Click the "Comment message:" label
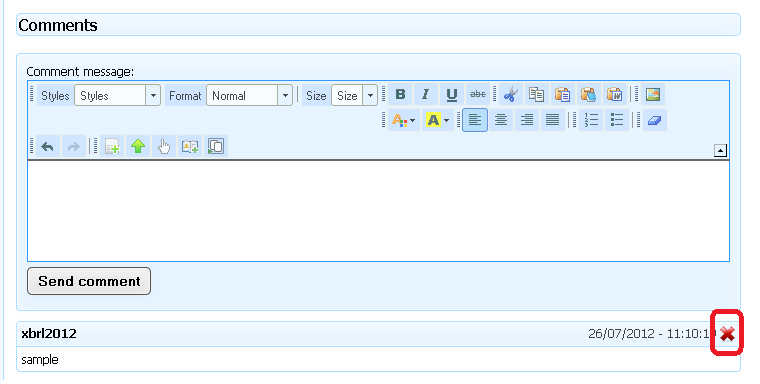The width and height of the screenshot is (760, 384). (80, 72)
